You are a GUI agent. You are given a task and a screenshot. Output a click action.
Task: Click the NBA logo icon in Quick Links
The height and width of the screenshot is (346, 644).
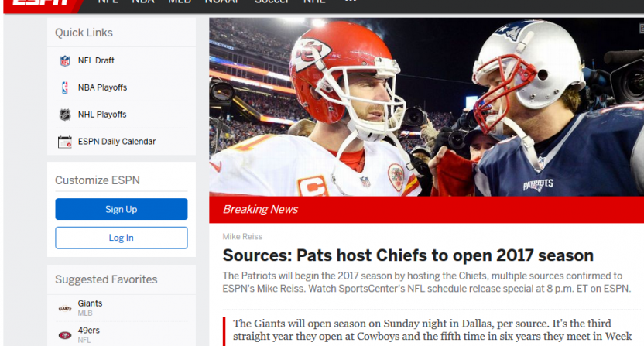pyautogui.click(x=65, y=87)
